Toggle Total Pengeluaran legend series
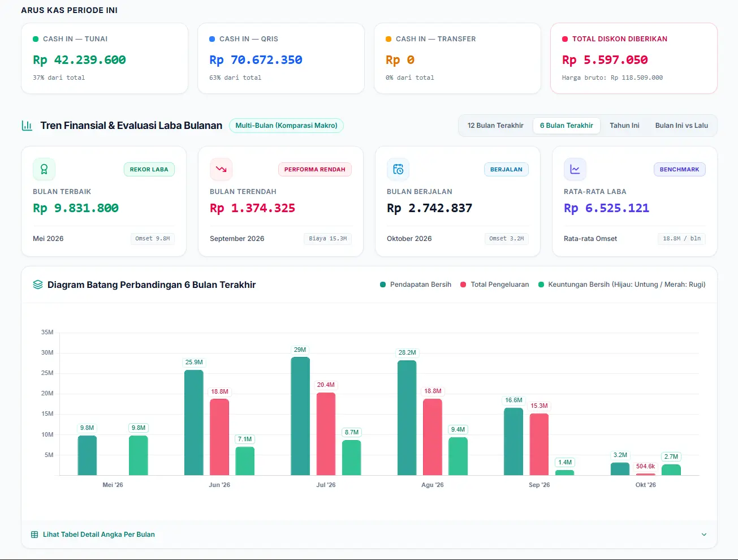 (495, 285)
